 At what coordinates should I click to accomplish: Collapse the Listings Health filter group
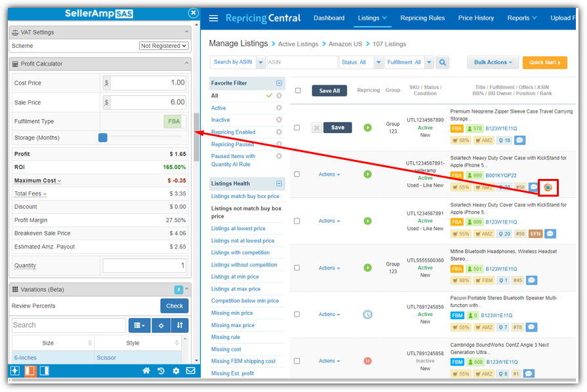(279, 184)
